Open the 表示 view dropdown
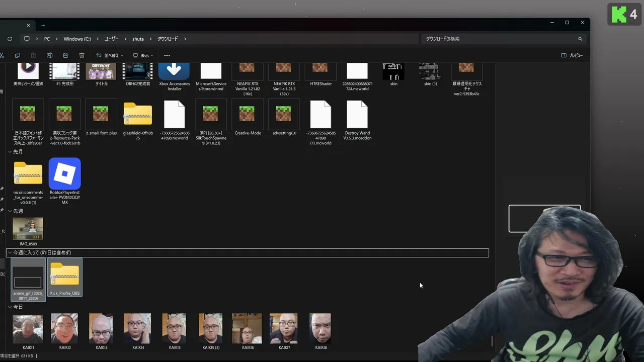This screenshot has width=644, height=362. (x=143, y=55)
